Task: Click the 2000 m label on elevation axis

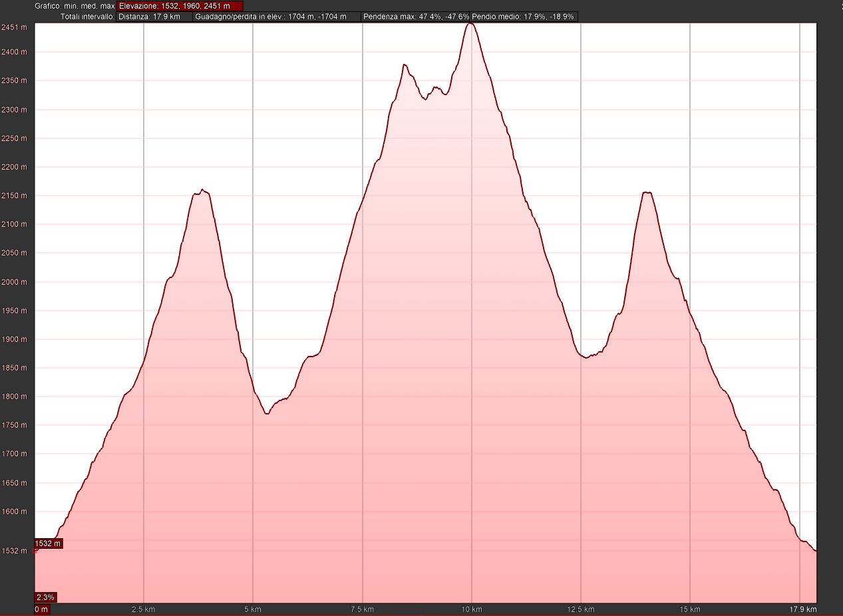Action: click(14, 282)
